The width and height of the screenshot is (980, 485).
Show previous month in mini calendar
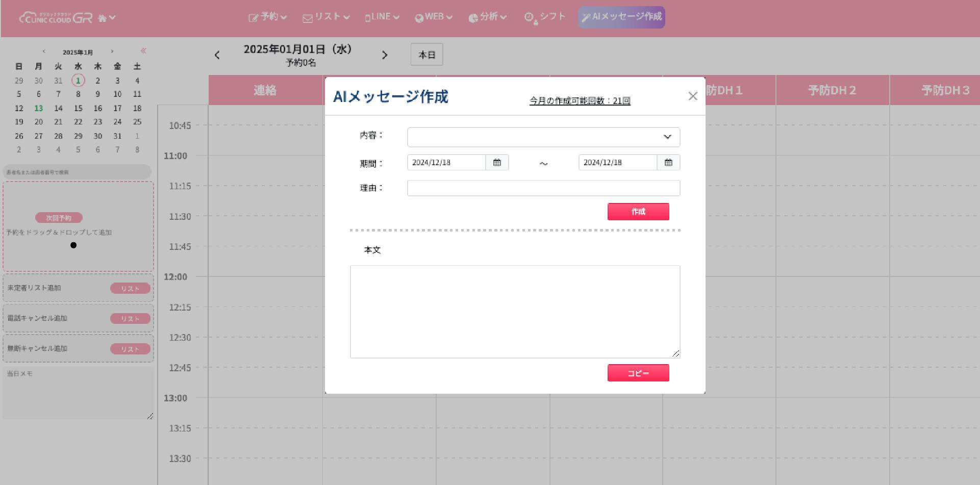coord(44,52)
